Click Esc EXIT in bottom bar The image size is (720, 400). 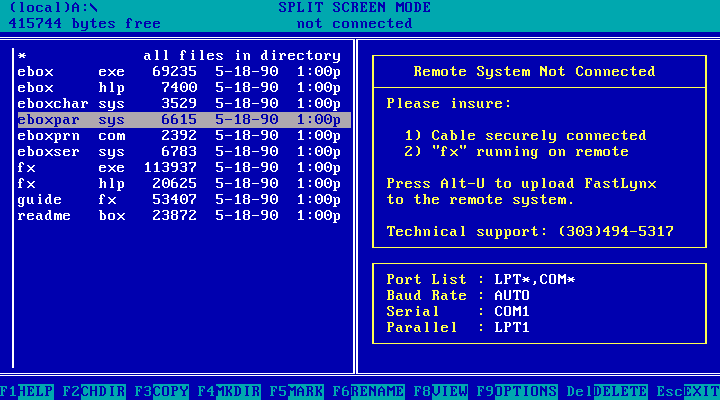(x=688, y=391)
